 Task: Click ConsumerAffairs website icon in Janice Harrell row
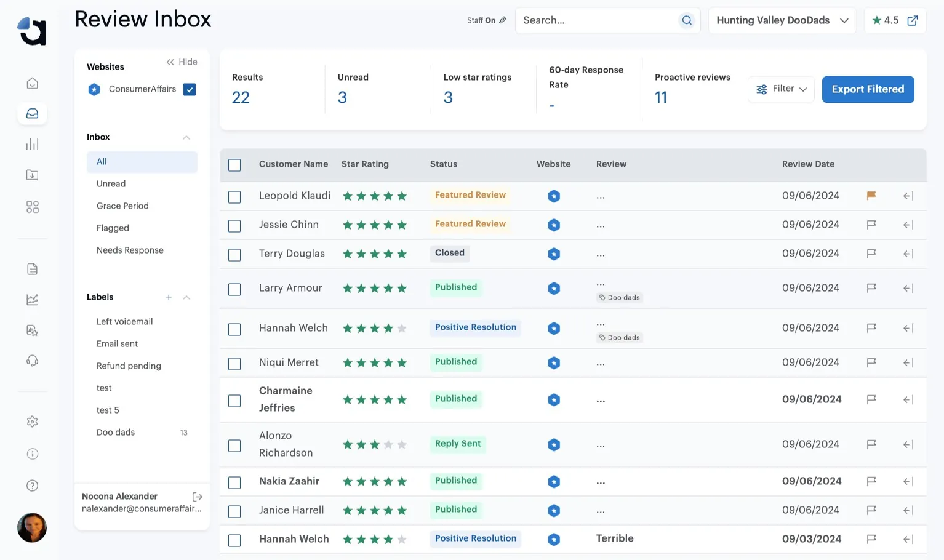[554, 511]
